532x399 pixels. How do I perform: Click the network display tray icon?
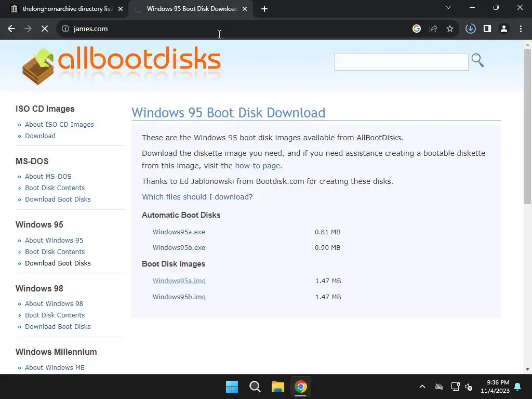[455, 387]
